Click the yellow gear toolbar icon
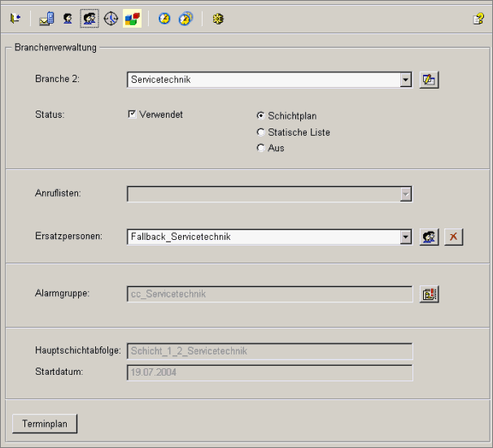 218,18
